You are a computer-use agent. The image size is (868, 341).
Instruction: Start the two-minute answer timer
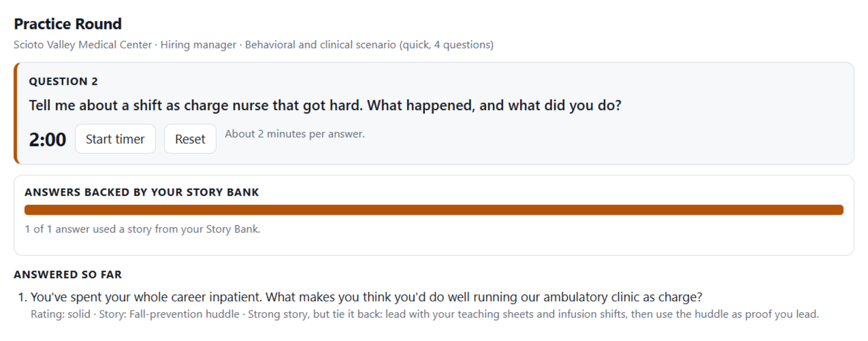(x=115, y=139)
